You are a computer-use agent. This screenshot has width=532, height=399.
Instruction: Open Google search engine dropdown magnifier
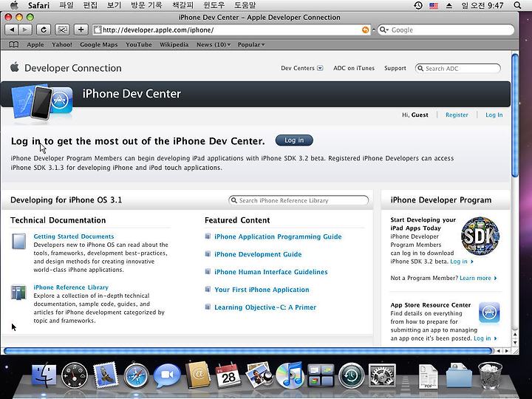click(383, 30)
